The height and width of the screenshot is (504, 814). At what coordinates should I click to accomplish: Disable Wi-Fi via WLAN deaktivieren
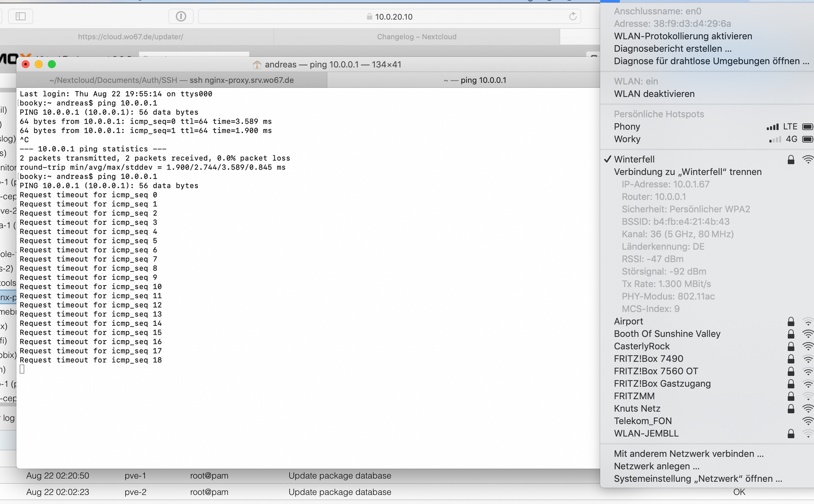654,94
